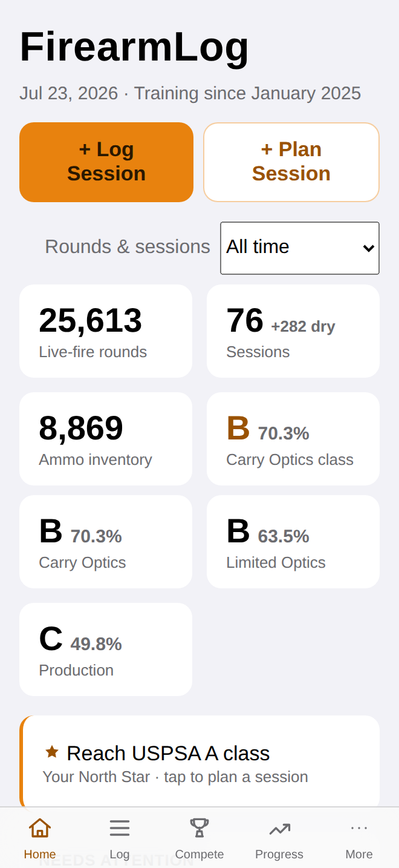
Task: Click the dropdown chevron beside All time
Action: point(369,248)
